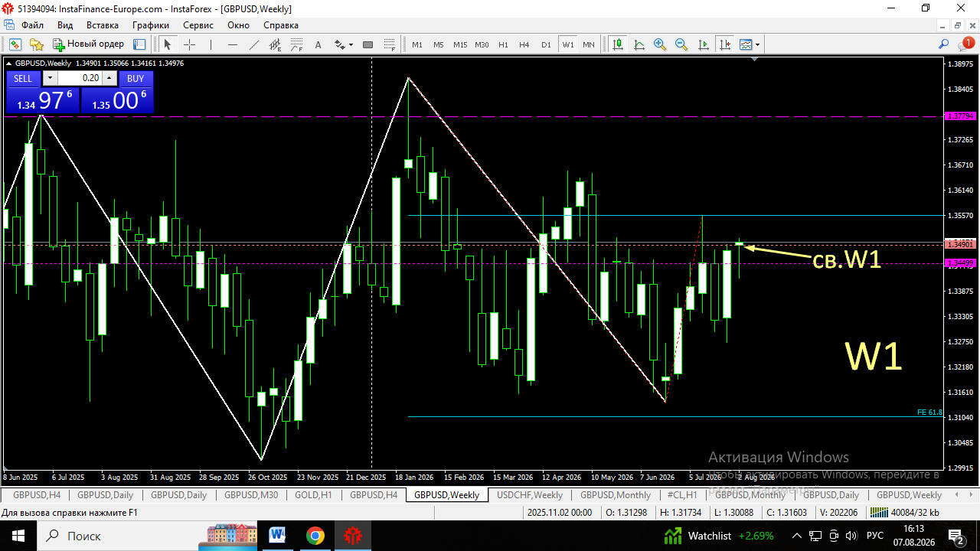Click the zoom in magnifier
The image size is (980, 551).
pos(660,44)
